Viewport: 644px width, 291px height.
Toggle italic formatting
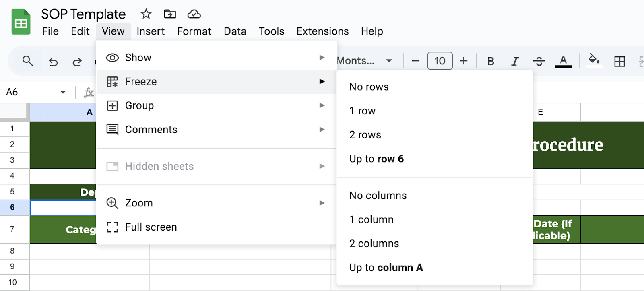[x=514, y=61]
